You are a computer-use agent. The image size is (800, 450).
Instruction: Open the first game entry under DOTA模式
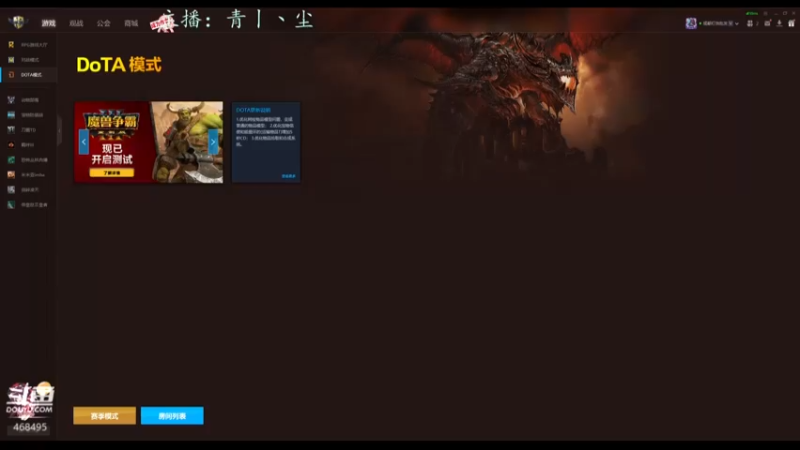click(29, 100)
